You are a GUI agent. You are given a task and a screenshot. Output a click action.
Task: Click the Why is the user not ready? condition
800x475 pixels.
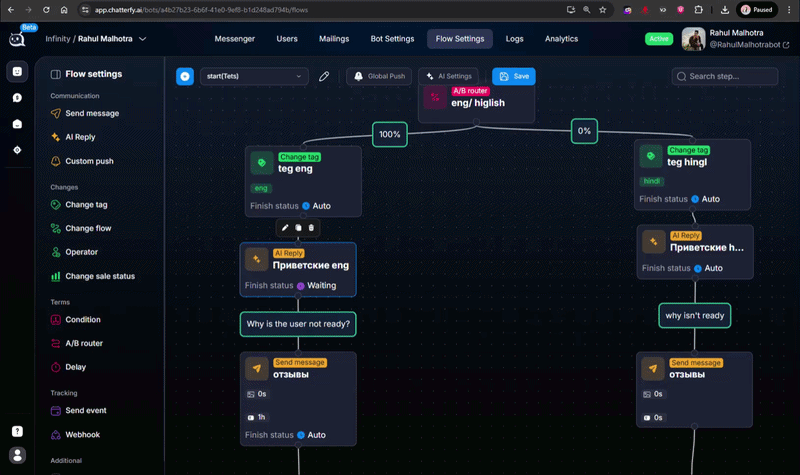tap(298, 324)
